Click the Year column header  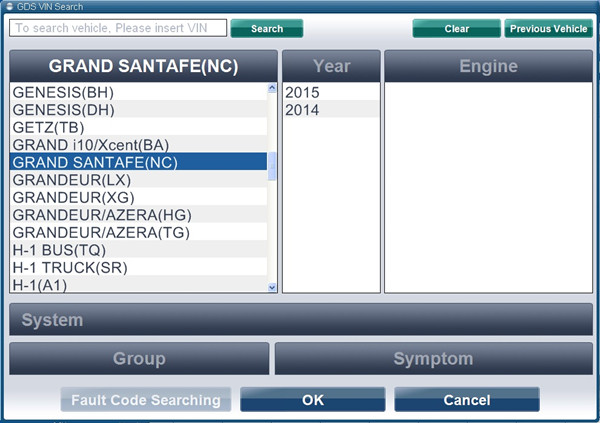(331, 66)
